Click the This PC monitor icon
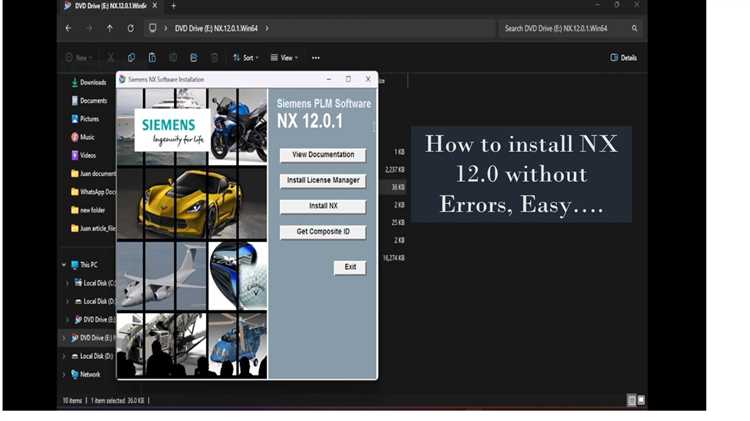This screenshot has width=750, height=421. coord(75,265)
